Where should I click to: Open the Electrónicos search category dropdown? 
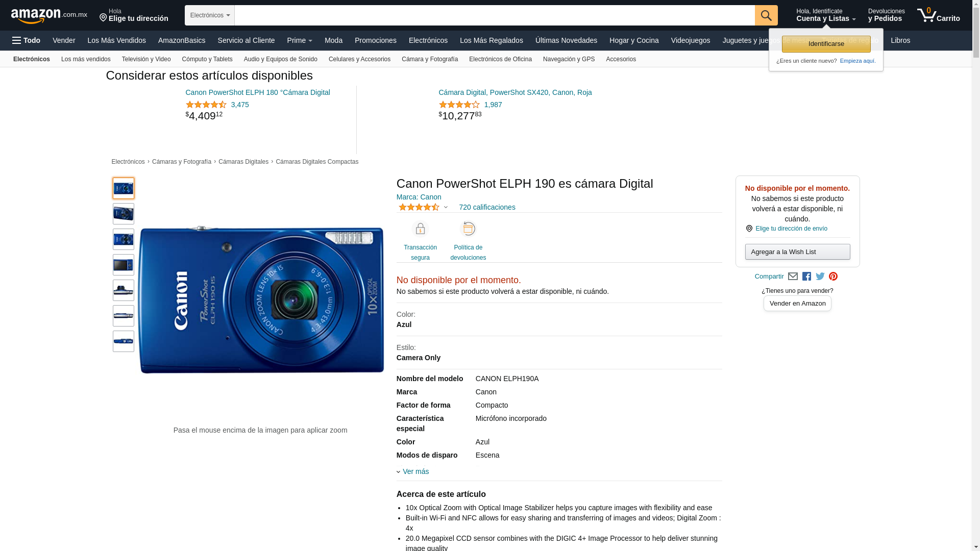pos(210,15)
